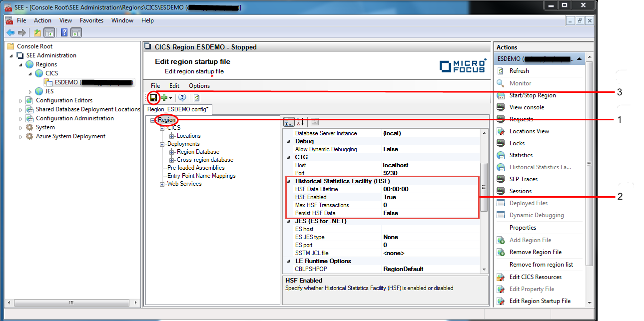Image resolution: width=644 pixels, height=321 pixels.
Task: Click Edit CICS Resources action
Action: coord(535,277)
